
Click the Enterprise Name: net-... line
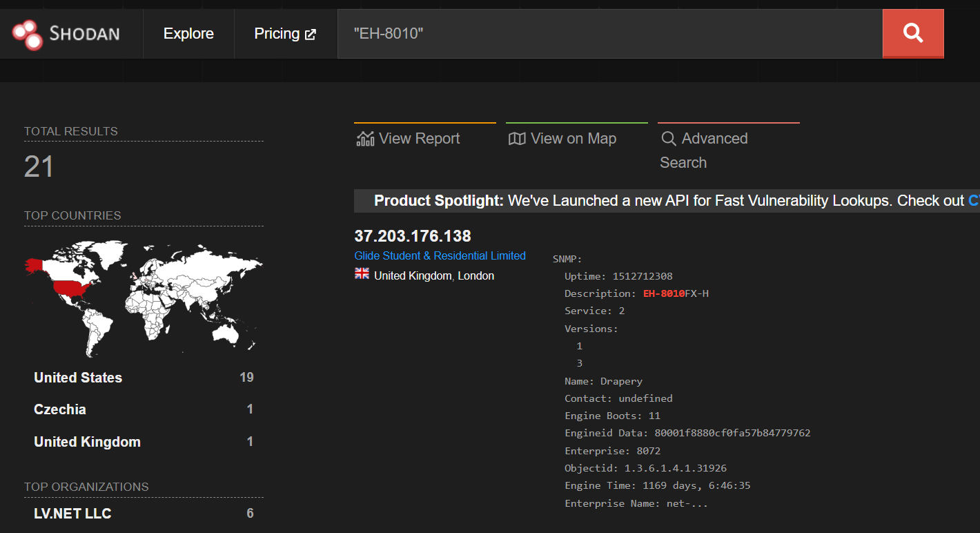636,503
